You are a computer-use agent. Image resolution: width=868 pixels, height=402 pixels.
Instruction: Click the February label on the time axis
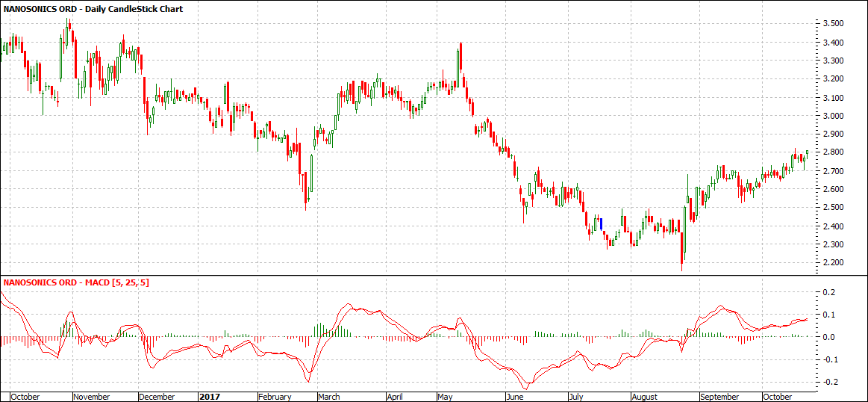point(275,397)
